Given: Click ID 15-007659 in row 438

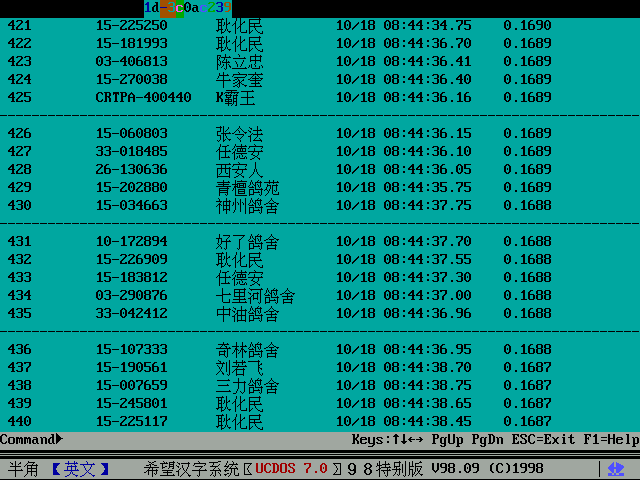Looking at the screenshot, I should [131, 385].
